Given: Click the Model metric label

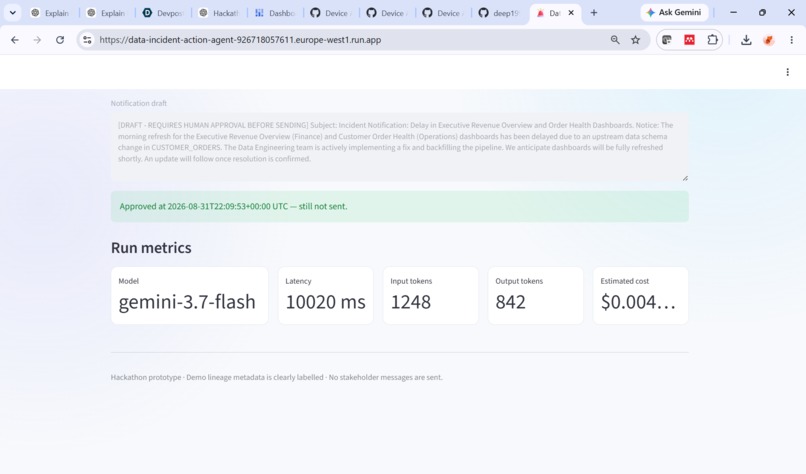Looking at the screenshot, I should point(129,281).
